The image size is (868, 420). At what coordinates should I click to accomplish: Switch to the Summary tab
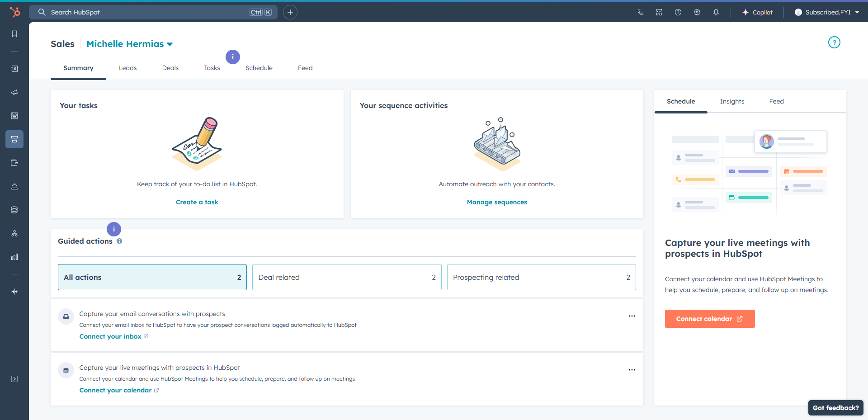pos(78,68)
